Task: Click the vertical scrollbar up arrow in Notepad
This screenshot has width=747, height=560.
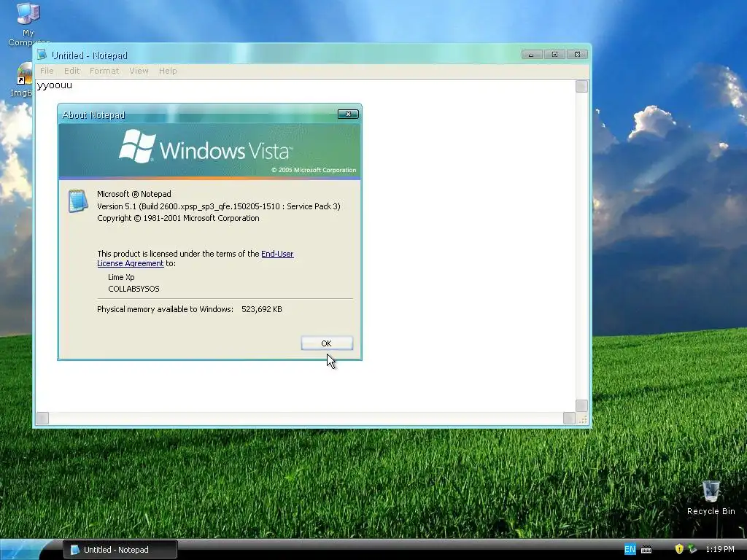Action: click(x=581, y=86)
